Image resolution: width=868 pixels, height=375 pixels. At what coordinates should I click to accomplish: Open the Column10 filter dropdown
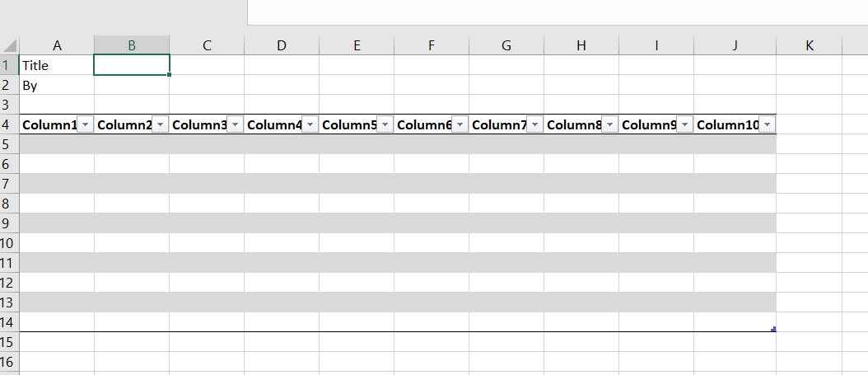[x=767, y=124]
